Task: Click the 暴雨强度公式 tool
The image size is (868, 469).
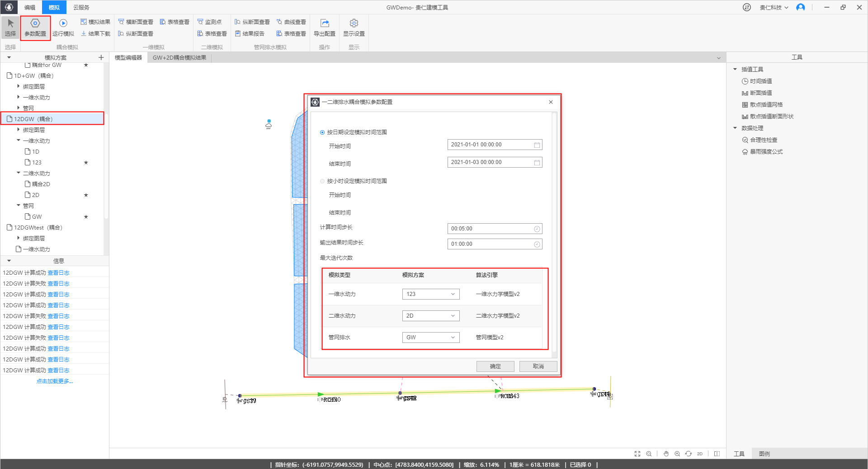Action: pyautogui.click(x=766, y=152)
